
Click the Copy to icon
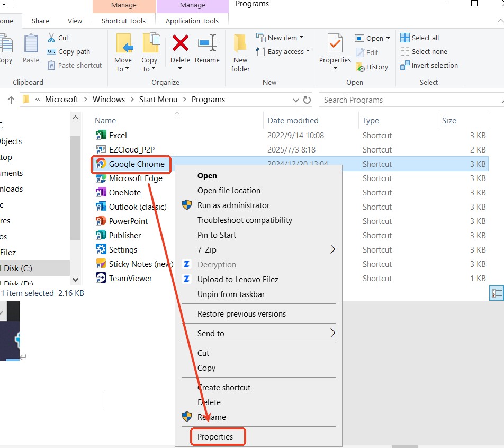point(150,43)
